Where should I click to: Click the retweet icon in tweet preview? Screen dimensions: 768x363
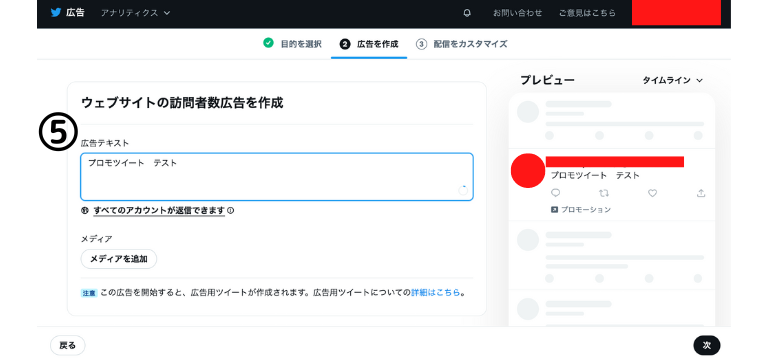coord(603,193)
